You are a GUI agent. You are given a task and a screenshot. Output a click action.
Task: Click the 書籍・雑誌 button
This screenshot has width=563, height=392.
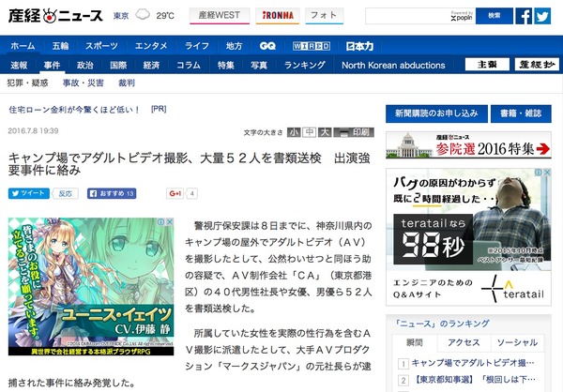[x=521, y=113]
